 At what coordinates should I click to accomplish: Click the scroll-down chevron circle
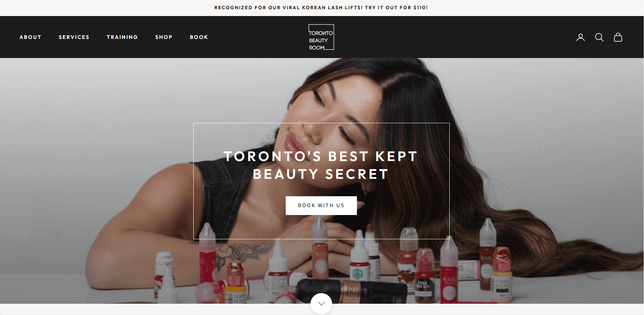[321, 303]
